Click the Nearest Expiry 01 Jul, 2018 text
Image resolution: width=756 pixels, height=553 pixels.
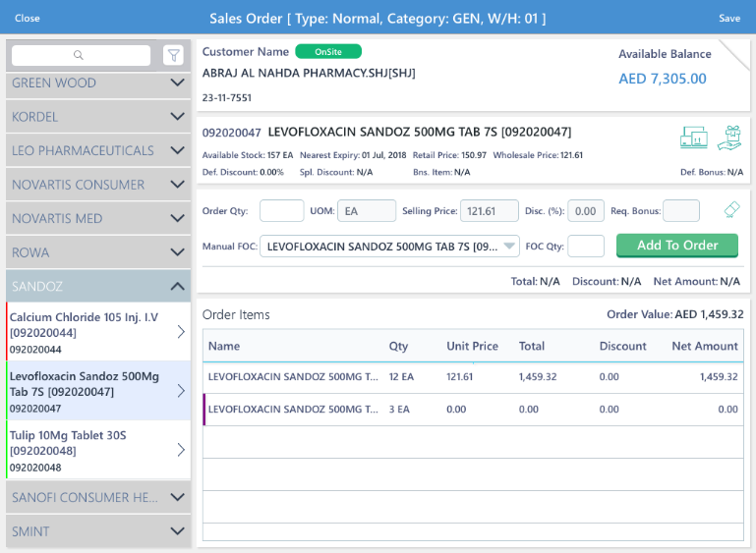(353, 155)
